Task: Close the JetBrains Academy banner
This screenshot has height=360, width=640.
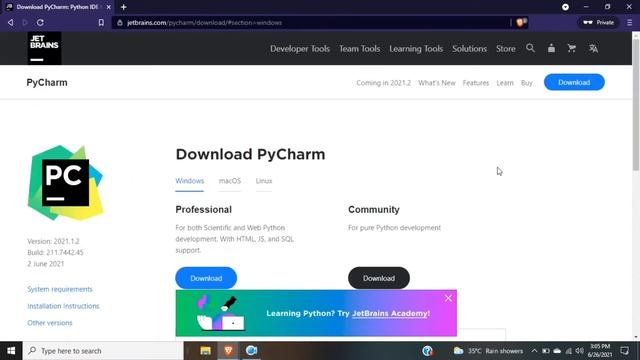Action: pyautogui.click(x=448, y=298)
